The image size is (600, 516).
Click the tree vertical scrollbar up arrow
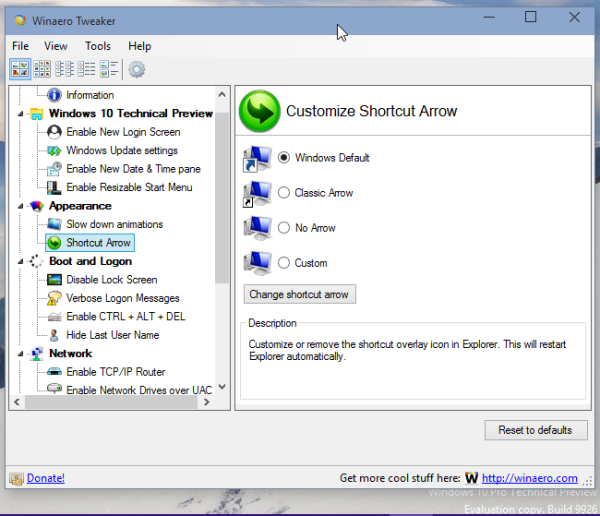pyautogui.click(x=222, y=95)
